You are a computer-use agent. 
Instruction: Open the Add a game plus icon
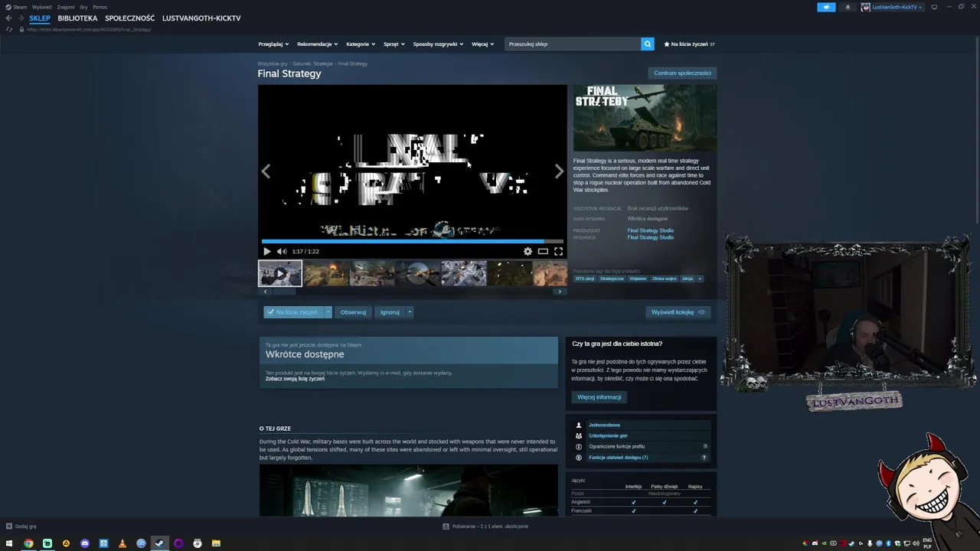tap(9, 526)
